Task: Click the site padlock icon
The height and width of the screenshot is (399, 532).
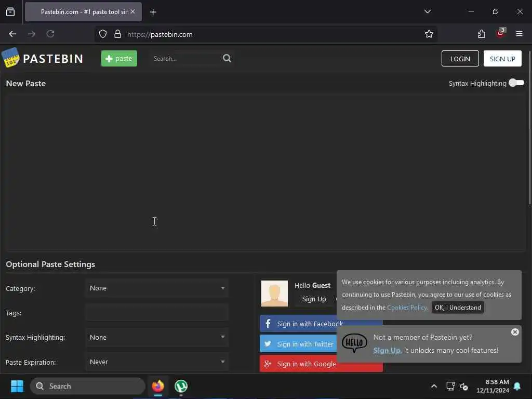Action: 117,34
